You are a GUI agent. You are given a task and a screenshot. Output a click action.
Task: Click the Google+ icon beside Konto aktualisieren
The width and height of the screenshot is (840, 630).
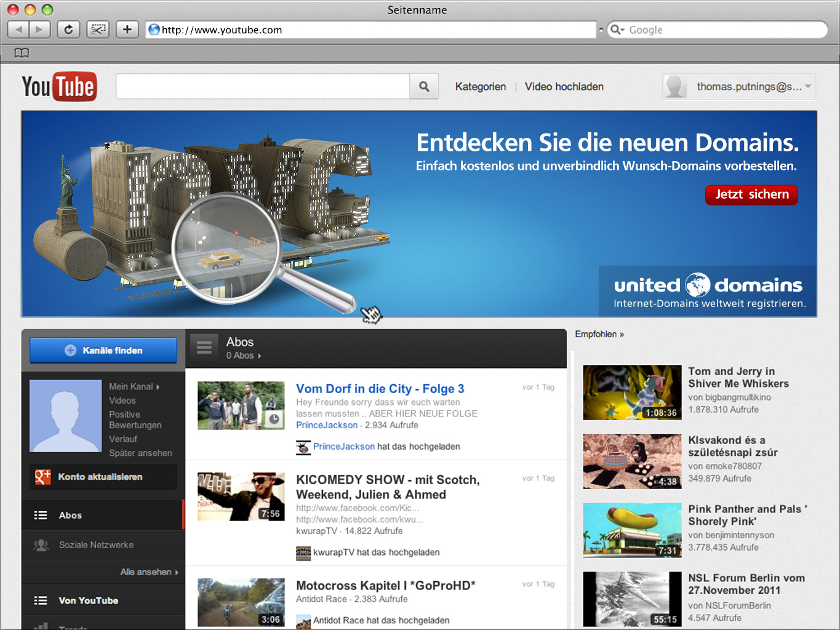tap(42, 477)
